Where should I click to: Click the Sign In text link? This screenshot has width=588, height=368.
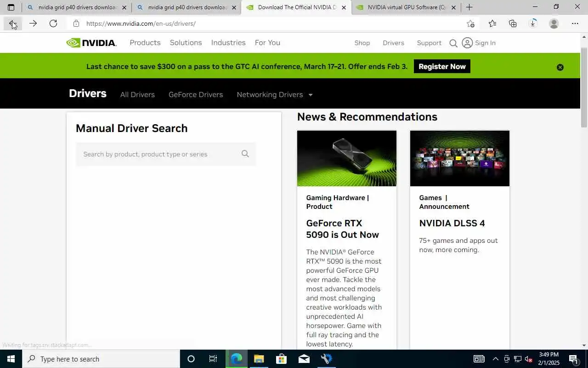(485, 43)
